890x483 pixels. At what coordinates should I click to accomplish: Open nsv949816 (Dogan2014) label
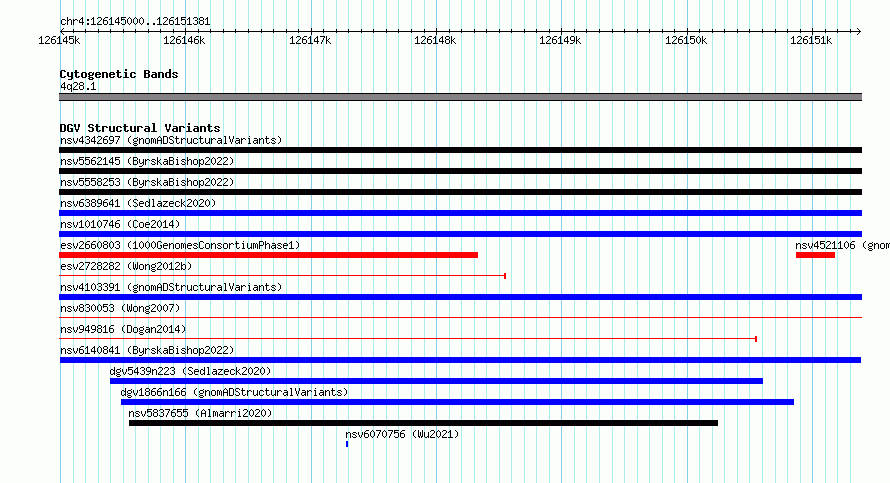[123, 329]
